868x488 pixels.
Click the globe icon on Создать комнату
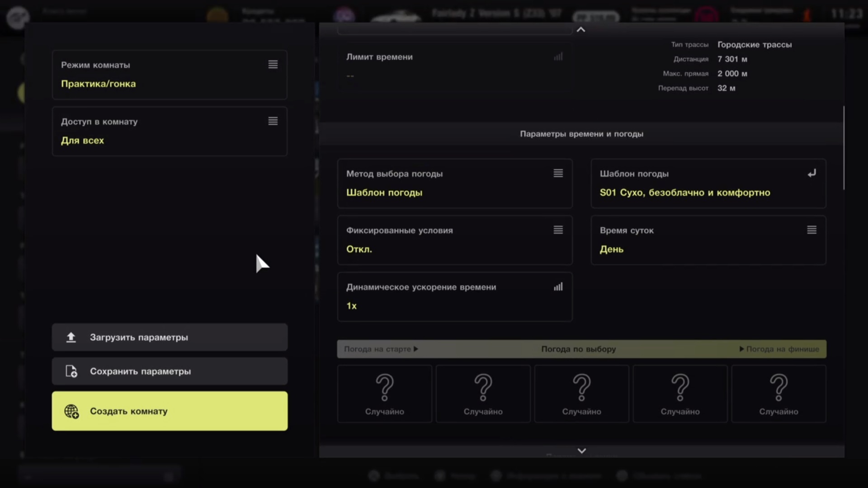[x=71, y=411]
